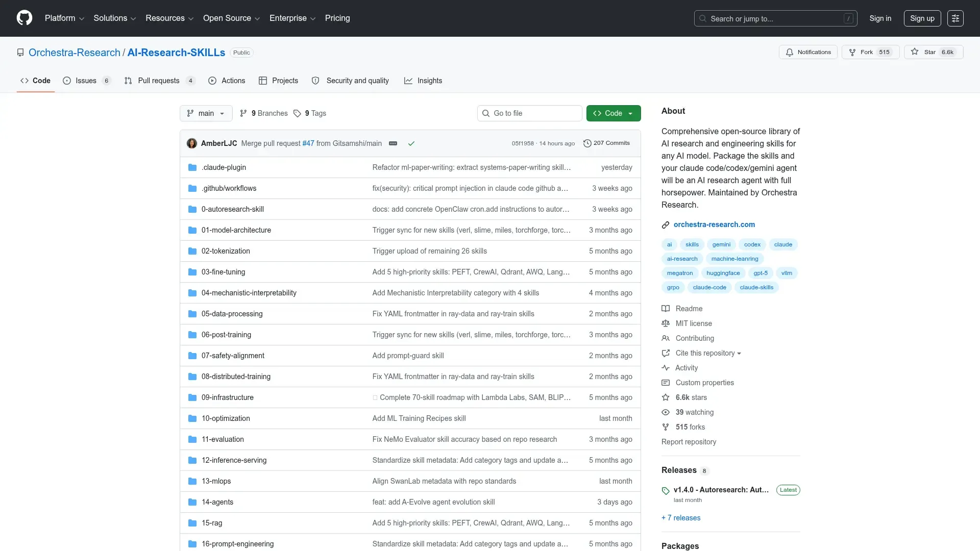
Task: Expand Cite this repository dropdown
Action: pos(707,353)
